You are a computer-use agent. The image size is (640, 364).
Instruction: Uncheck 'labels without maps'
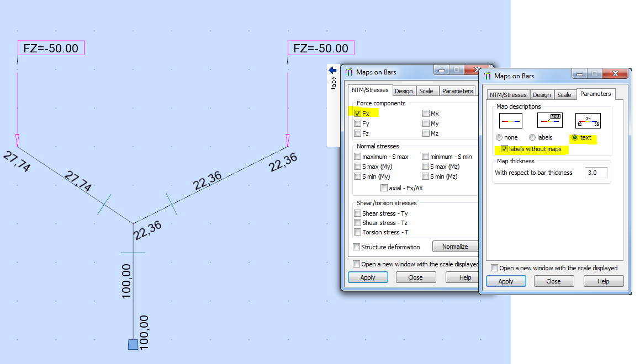(504, 149)
